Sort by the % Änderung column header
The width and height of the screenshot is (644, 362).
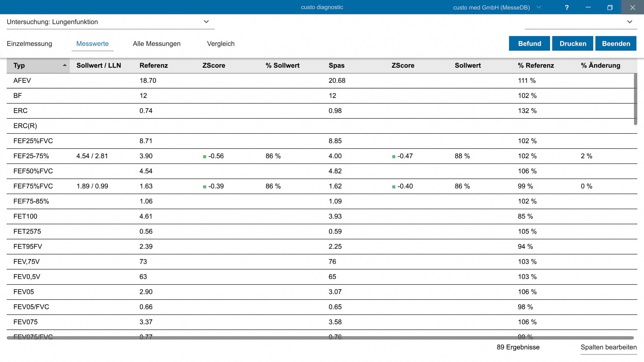(x=600, y=65)
